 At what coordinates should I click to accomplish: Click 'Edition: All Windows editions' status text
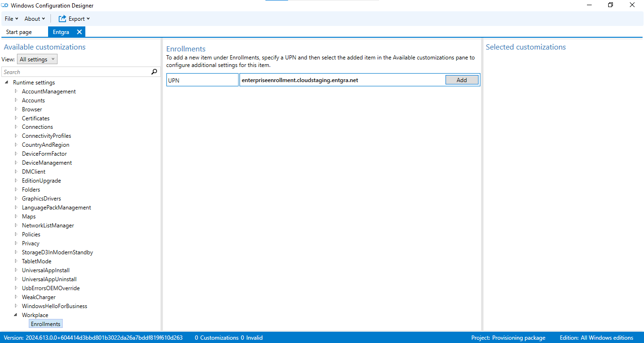click(596, 338)
